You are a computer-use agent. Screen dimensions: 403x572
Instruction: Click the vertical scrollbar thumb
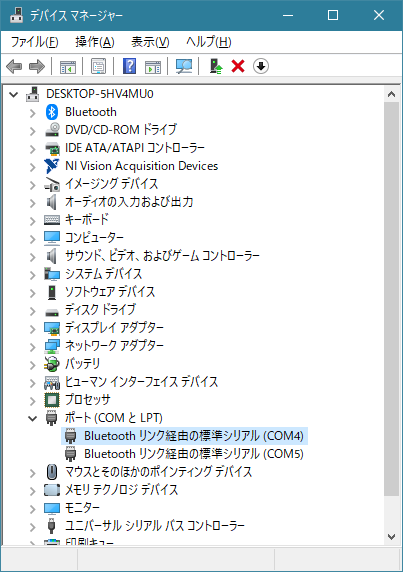coord(391,299)
